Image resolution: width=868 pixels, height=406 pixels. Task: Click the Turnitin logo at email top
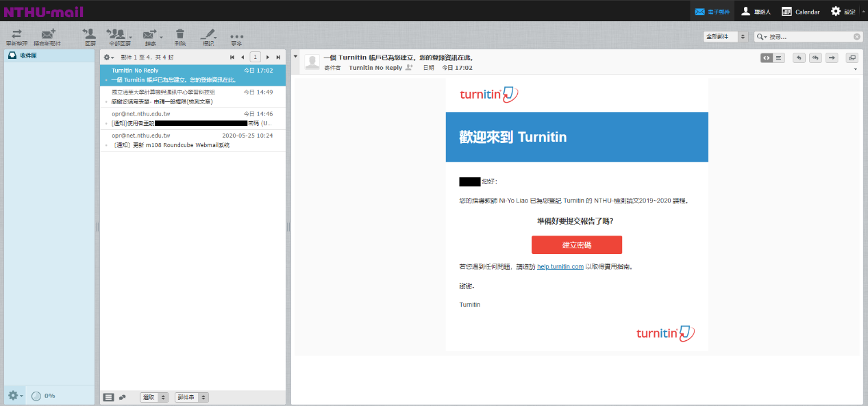coord(489,94)
